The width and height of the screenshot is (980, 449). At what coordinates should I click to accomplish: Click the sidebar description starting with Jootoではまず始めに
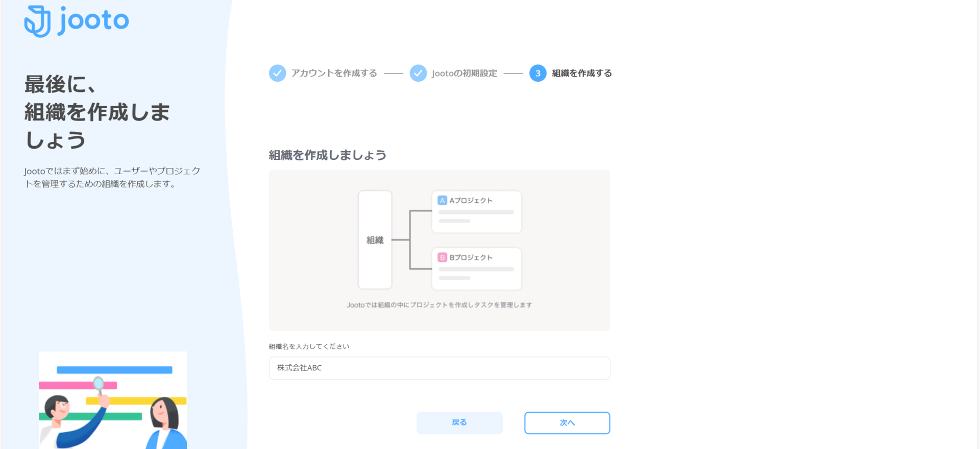point(112,177)
